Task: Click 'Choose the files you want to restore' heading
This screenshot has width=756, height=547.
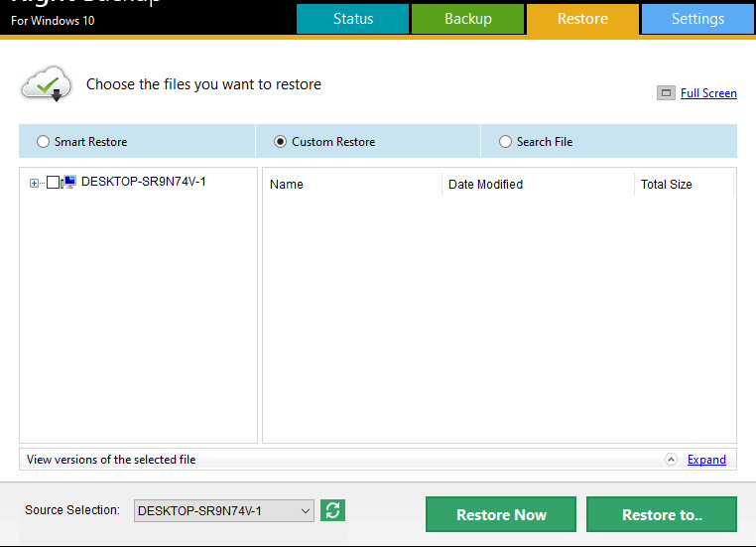Action: pyautogui.click(x=203, y=84)
